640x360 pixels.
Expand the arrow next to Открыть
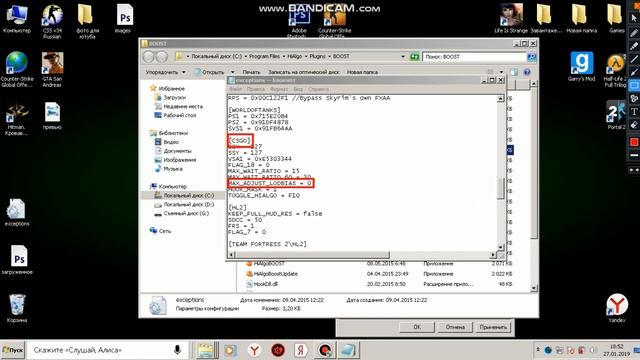click(232, 72)
